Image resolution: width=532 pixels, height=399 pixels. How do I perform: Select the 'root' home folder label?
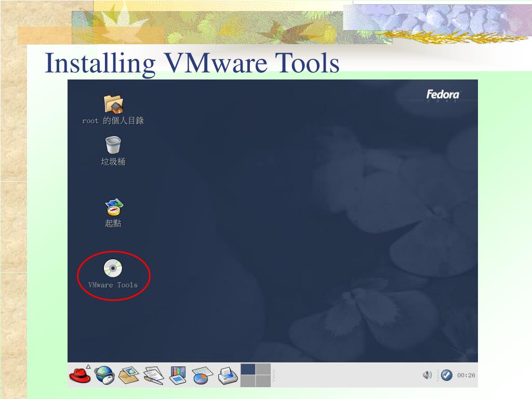(x=113, y=121)
